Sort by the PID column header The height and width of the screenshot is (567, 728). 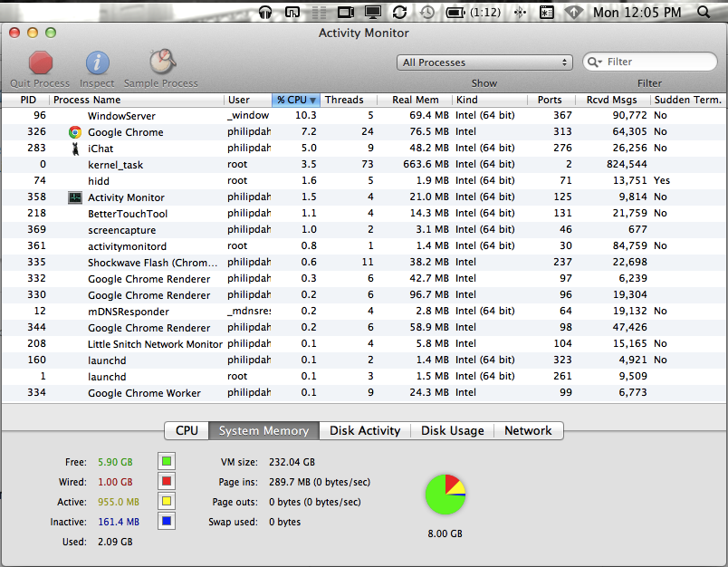28,100
